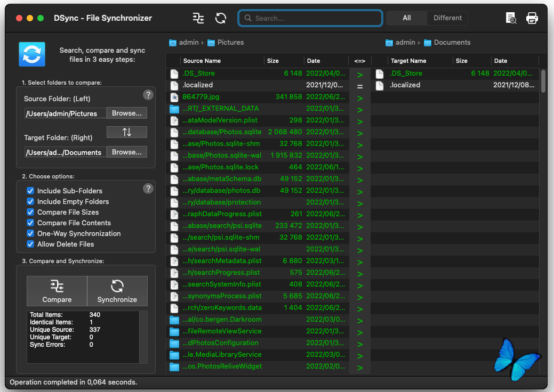Browse for the source folder
Viewport: 554px width, 392px height.
pos(126,113)
